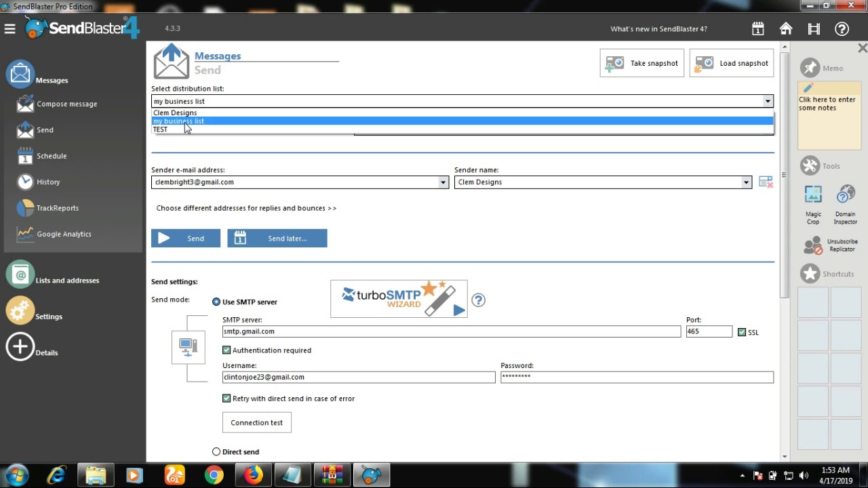
Task: Click the clear-list icon next to Sender name
Action: tap(766, 182)
